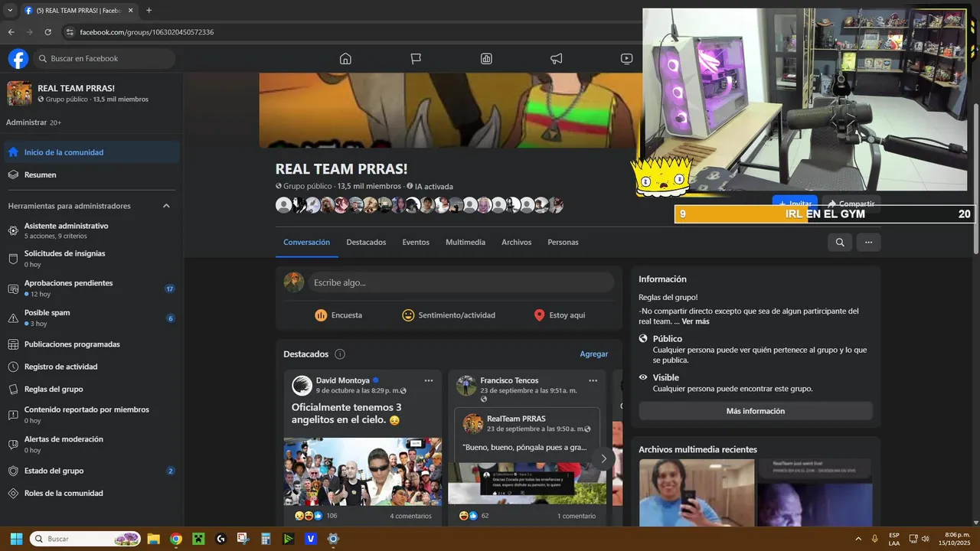Select Inicio de la comunidad

pos(92,152)
